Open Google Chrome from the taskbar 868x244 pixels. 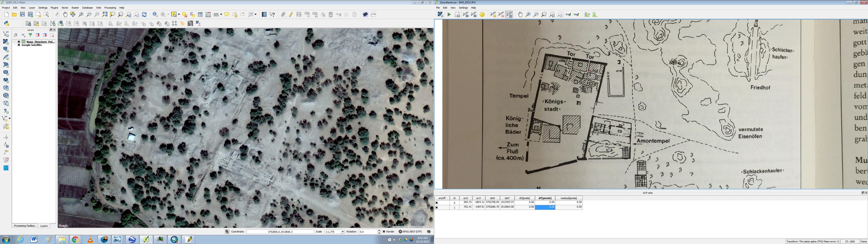click(x=75, y=239)
